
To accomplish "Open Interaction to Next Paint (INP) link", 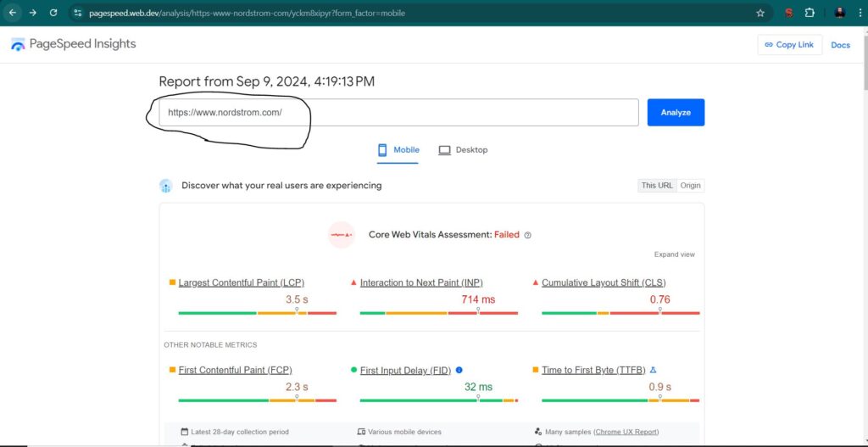I will [x=421, y=282].
